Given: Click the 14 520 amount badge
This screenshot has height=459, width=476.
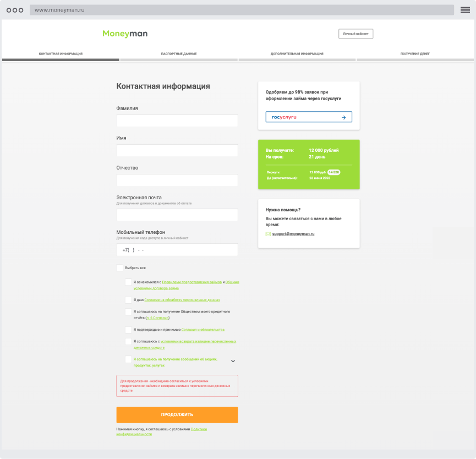Looking at the screenshot, I should click(334, 172).
